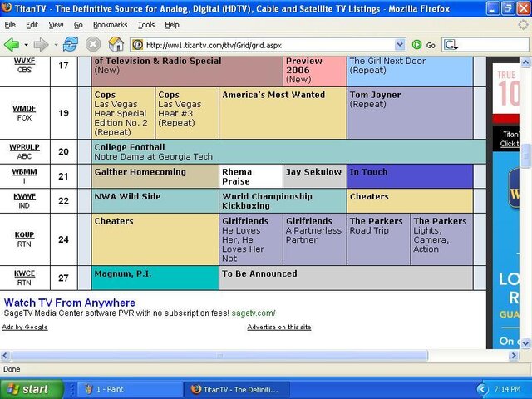Open the Tools menu
The height and width of the screenshot is (399, 532).
pos(146,25)
